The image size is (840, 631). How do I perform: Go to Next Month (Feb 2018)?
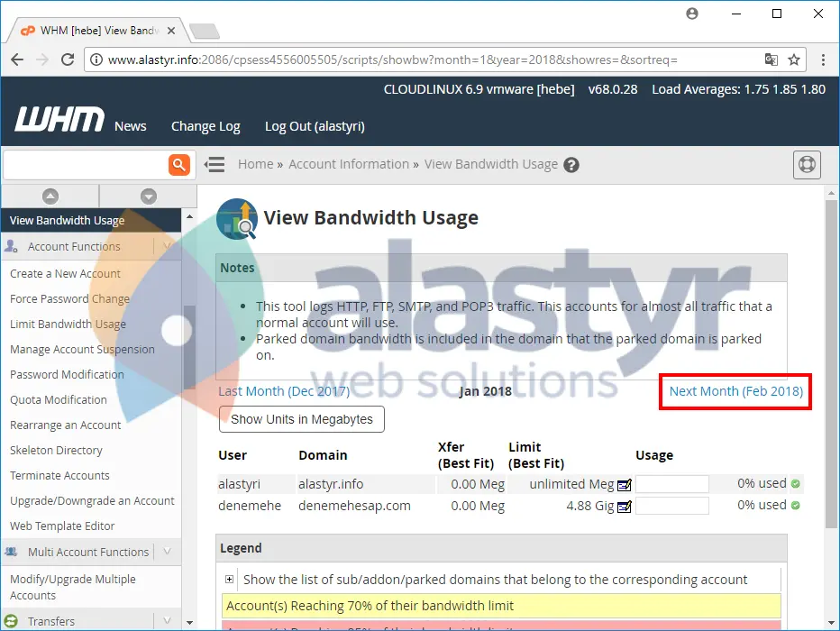tap(736, 391)
